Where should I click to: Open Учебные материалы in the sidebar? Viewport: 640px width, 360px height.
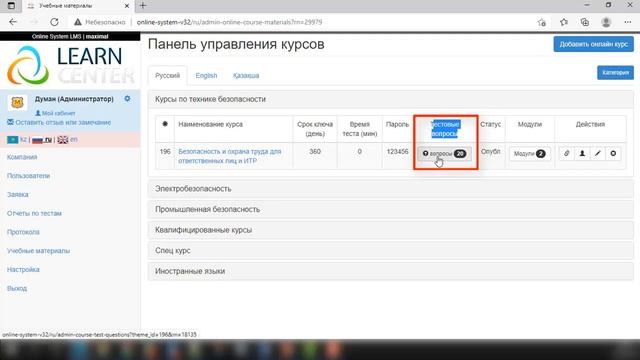pos(38,251)
